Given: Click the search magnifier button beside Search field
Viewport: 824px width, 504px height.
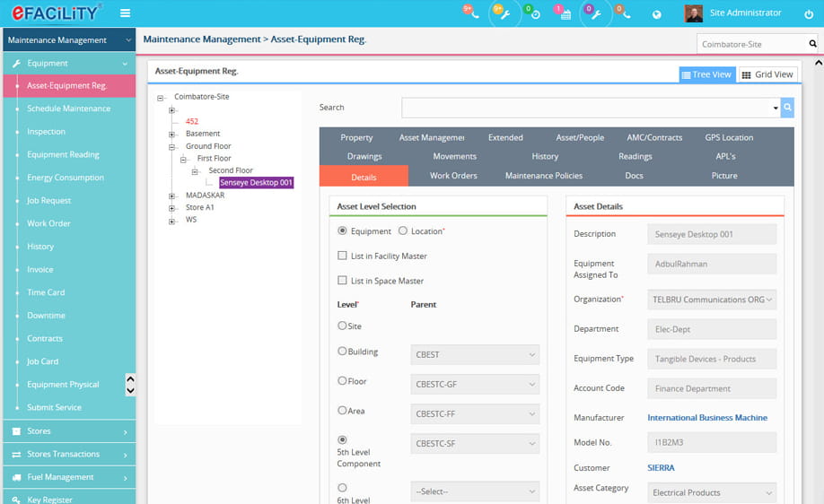Looking at the screenshot, I should pos(787,108).
